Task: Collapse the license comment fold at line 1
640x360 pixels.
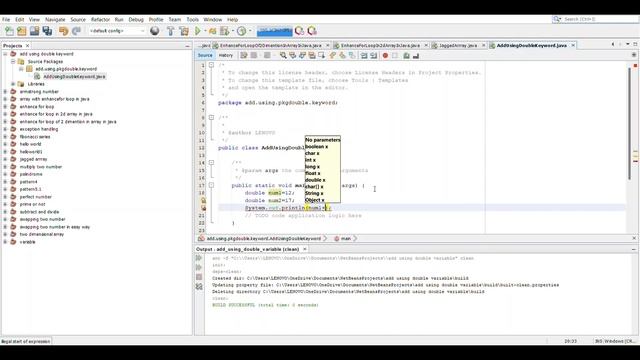Action: coord(211,65)
